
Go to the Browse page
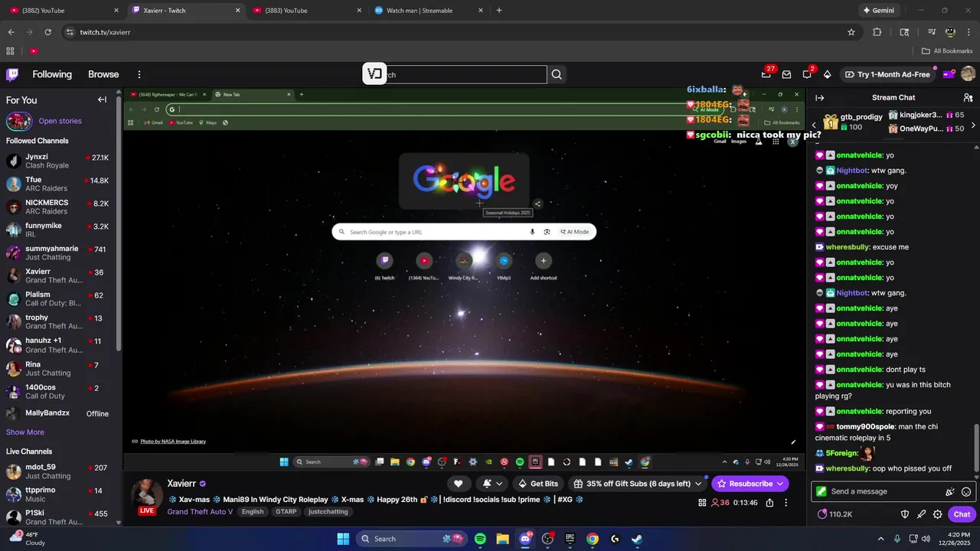click(103, 74)
